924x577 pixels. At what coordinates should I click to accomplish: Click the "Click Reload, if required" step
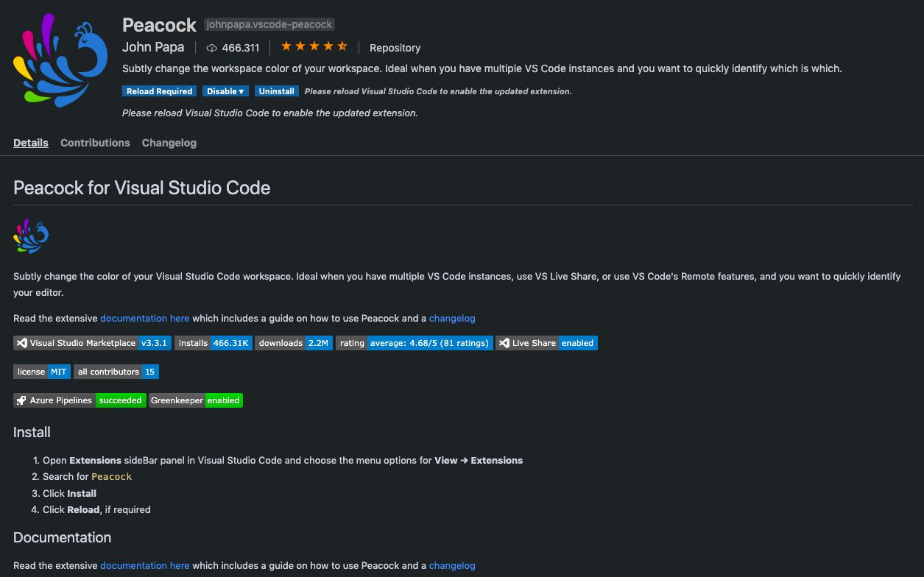pyautogui.click(x=96, y=509)
